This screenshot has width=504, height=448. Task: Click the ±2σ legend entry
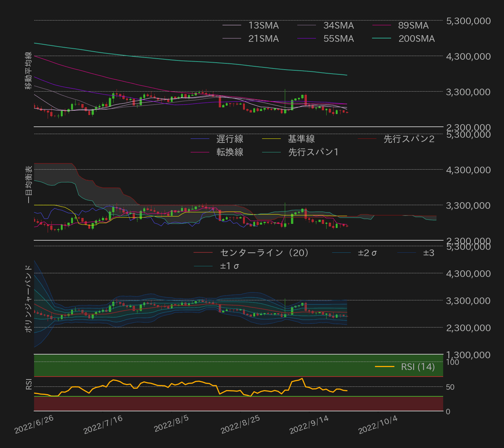coord(367,253)
